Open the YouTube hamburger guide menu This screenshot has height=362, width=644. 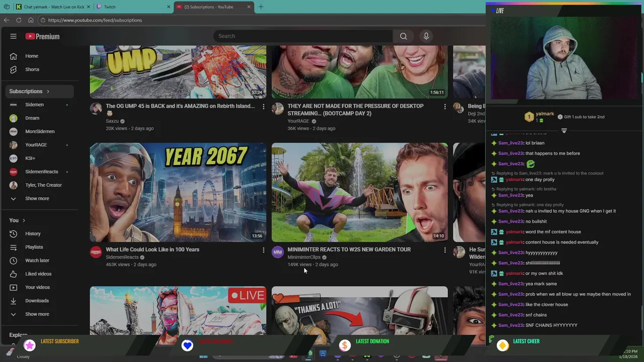14,36
